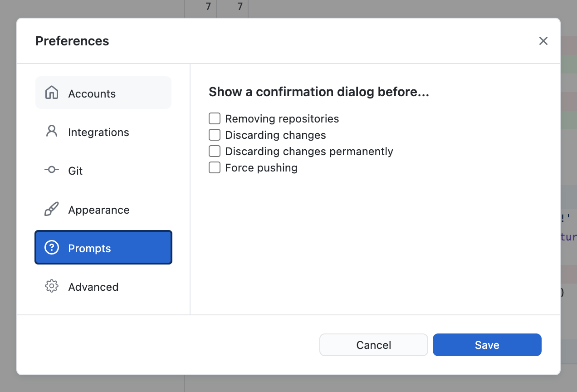Viewport: 577px width, 392px height.
Task: Select the Prompts tab label
Action: (x=90, y=249)
